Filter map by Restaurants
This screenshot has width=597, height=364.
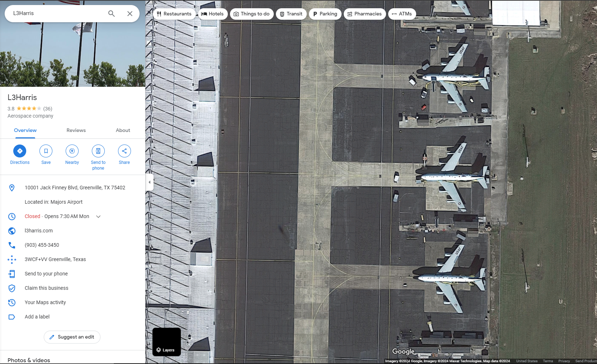[174, 14]
